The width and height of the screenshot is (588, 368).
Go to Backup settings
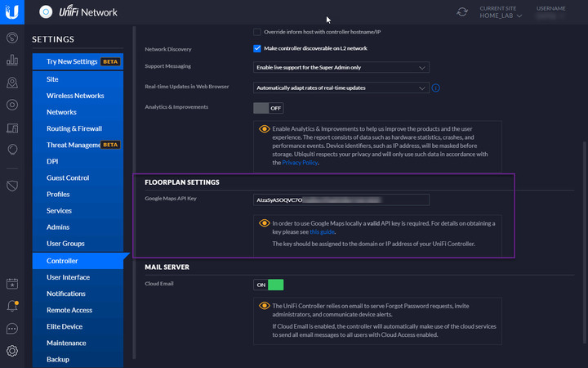coord(78,359)
